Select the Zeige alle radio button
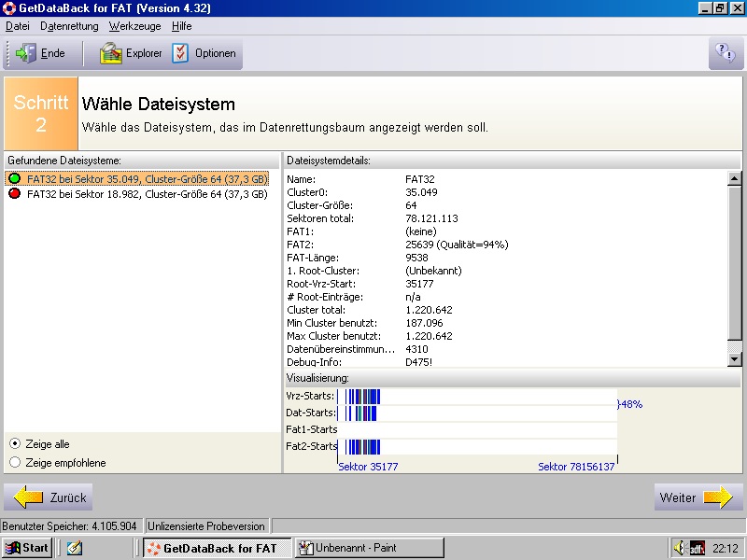This screenshot has height=560, width=747. [x=15, y=444]
